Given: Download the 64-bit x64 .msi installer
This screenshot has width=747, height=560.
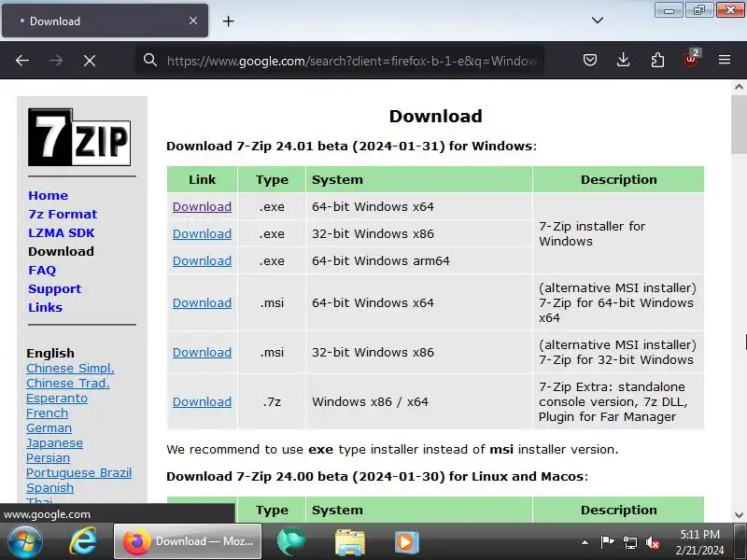Looking at the screenshot, I should (x=202, y=302).
